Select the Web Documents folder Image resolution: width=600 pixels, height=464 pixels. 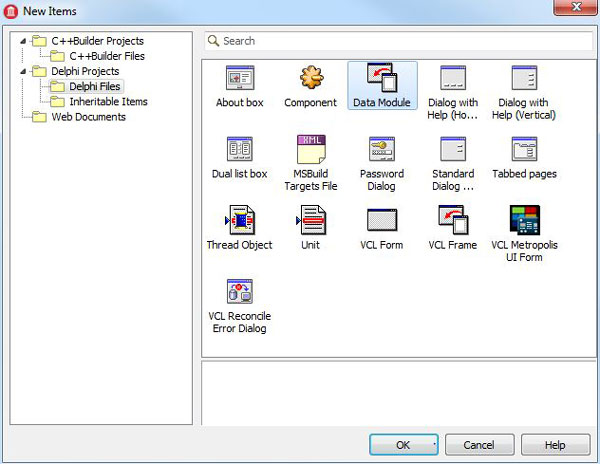pyautogui.click(x=88, y=117)
